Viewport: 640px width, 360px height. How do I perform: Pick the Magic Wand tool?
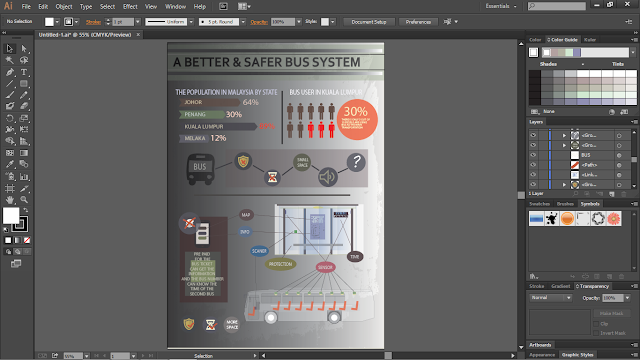tap(10, 60)
